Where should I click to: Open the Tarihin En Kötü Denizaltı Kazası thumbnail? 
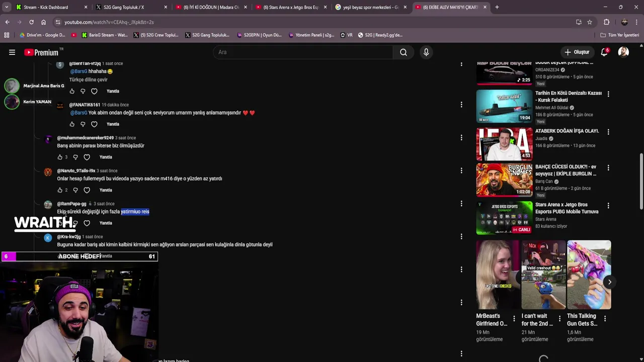tap(504, 106)
